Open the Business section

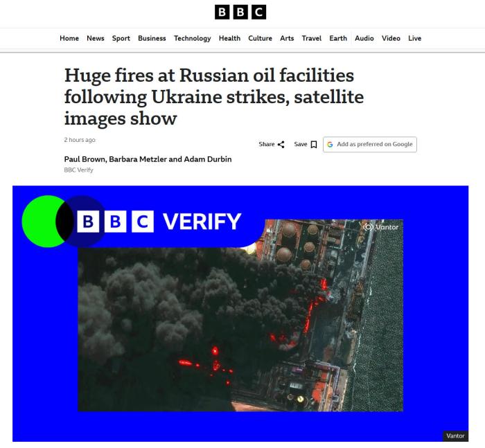click(x=152, y=38)
